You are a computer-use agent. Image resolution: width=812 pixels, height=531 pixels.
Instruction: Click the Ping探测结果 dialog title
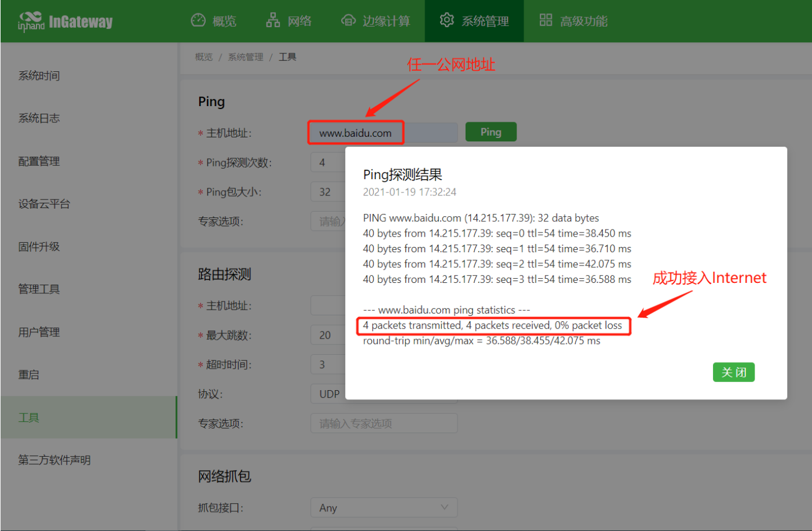tap(403, 174)
